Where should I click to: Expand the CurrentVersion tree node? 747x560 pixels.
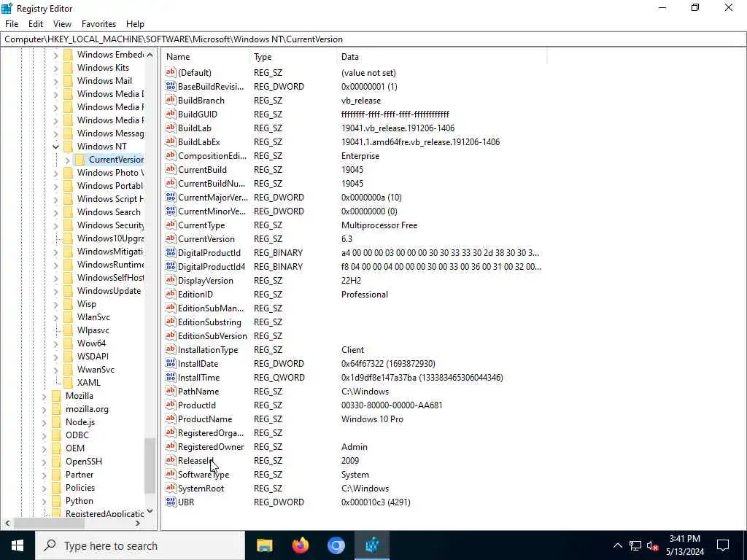point(67,160)
